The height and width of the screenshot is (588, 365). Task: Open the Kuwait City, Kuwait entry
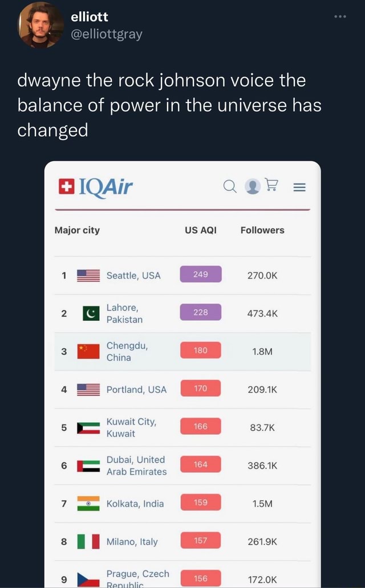click(x=131, y=427)
